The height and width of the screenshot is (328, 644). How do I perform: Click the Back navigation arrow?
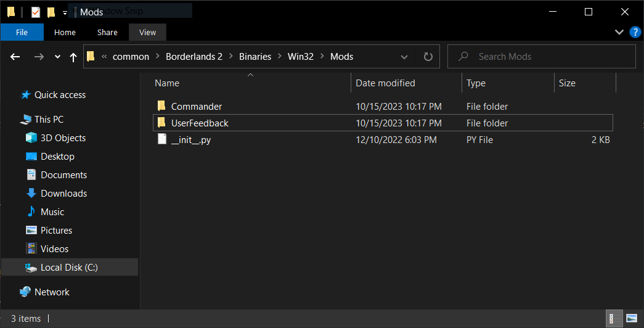coord(15,57)
